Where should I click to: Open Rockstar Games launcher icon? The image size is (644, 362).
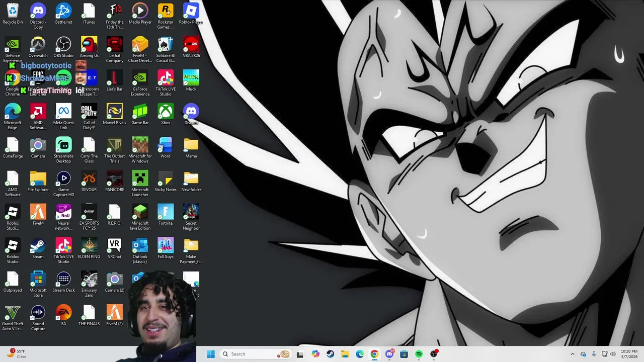click(166, 16)
